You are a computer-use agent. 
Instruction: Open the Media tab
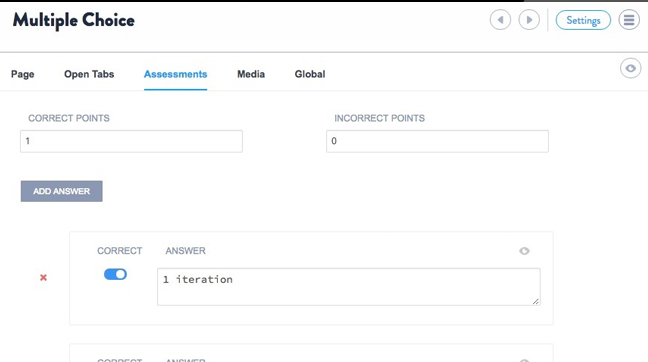pos(251,74)
